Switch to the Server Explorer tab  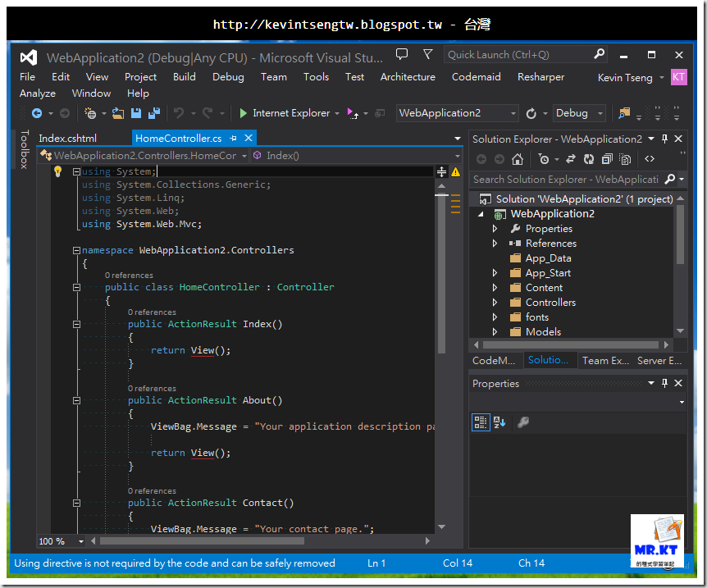(x=659, y=361)
